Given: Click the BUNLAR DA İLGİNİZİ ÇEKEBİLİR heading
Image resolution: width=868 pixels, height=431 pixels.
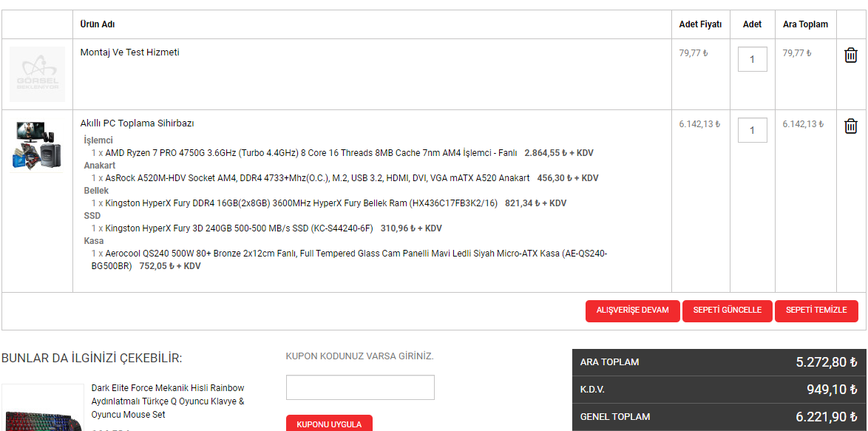Looking at the screenshot, I should (x=92, y=359).
